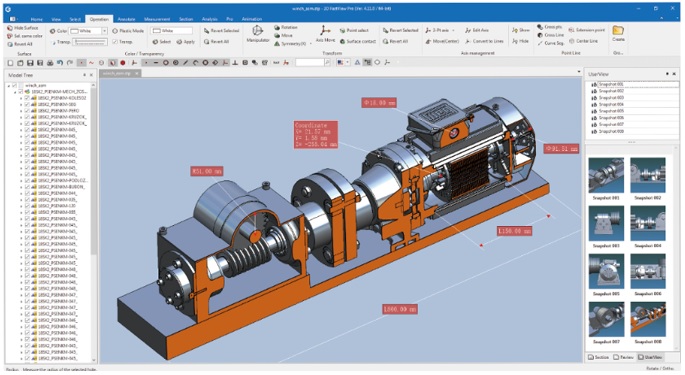Click the Create folder icon in ribbon
Image resolution: width=685 pixels, height=375 pixels.
(x=618, y=30)
